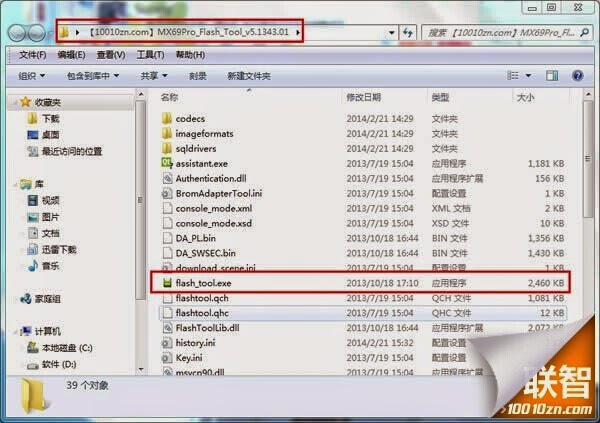Open Favorites star in navigation pane

25,102
